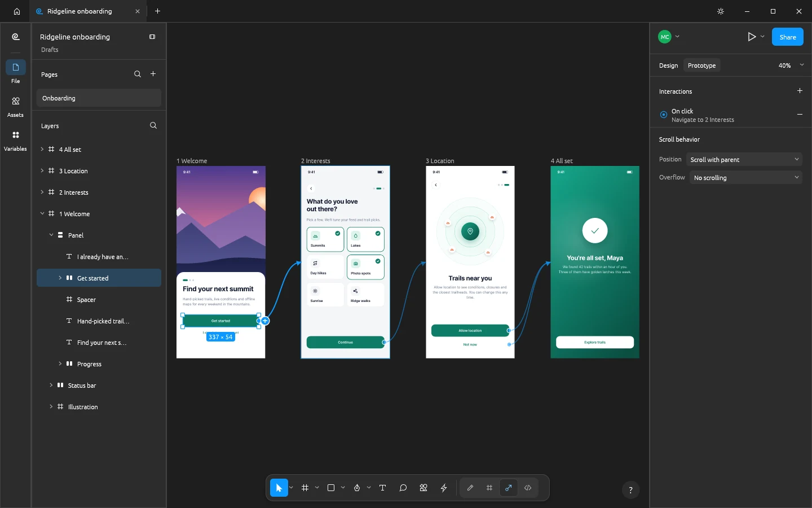Start the prototype presentation play icon
The width and height of the screenshot is (812, 508).
tap(752, 37)
